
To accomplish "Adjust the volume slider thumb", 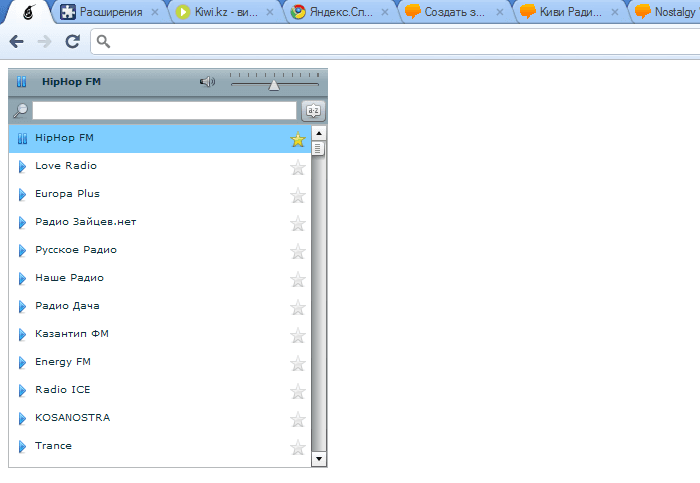I will click(x=274, y=85).
